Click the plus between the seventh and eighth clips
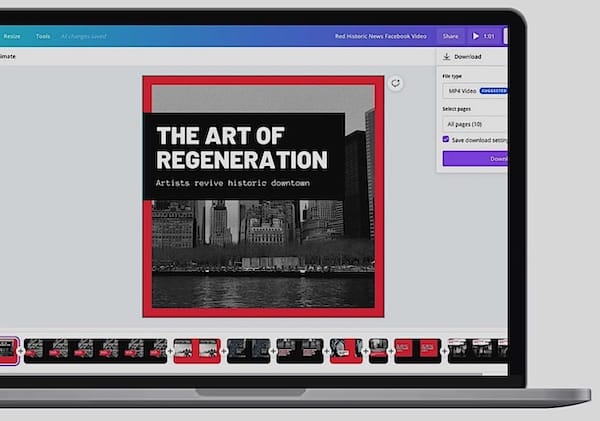Image resolution: width=600 pixels, height=421 pixels. (x=391, y=351)
